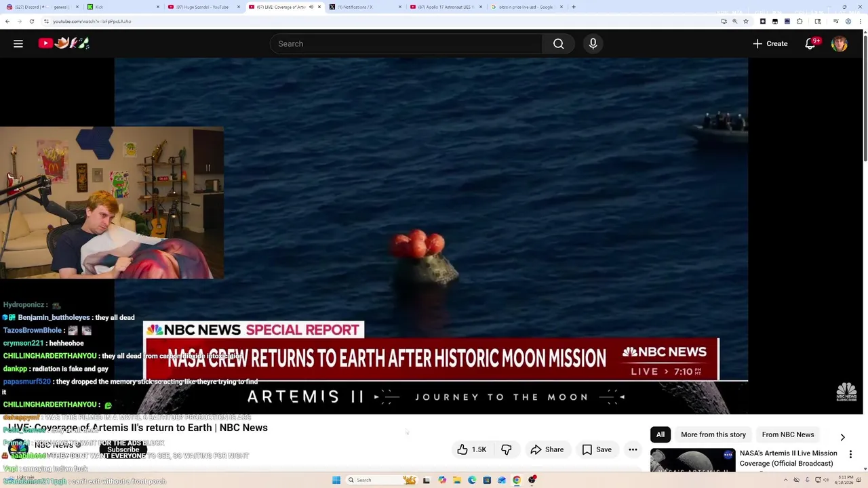Switch to Huge Scandal YouTube tab
This screenshot has height=488, width=868.
tap(204, 7)
